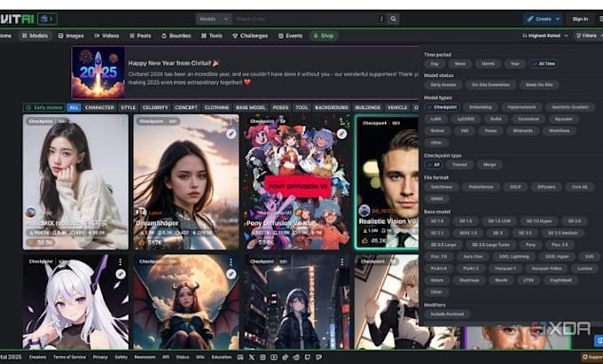The width and height of the screenshot is (603, 364).
Task: Open three-dot menu on white-haired anime card
Action: point(120,262)
